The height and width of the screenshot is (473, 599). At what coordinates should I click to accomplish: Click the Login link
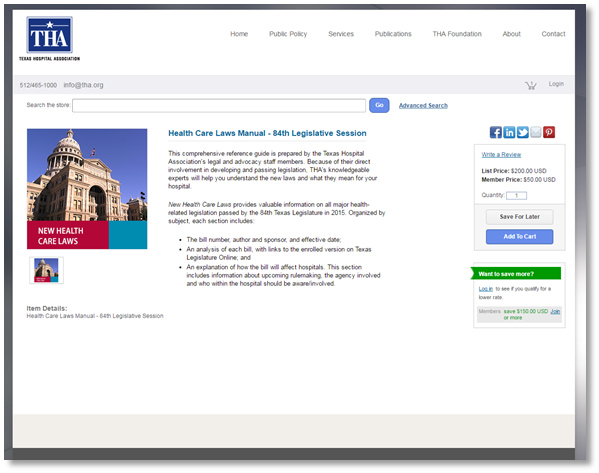pyautogui.click(x=556, y=84)
